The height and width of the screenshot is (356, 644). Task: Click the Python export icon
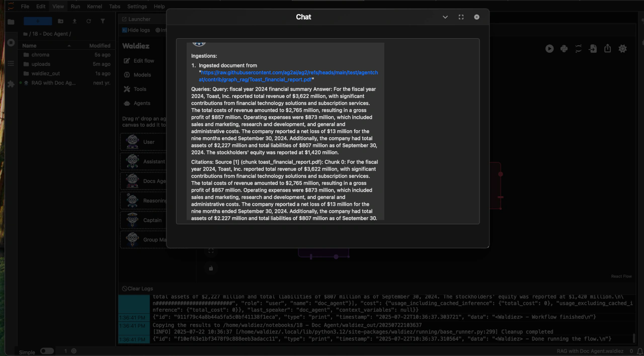coord(564,49)
